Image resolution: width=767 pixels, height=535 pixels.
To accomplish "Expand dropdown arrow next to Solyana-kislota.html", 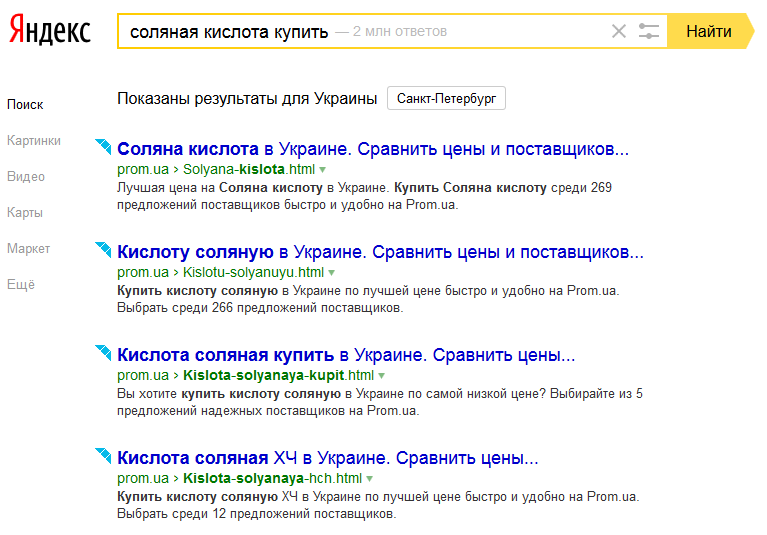I will point(322,170).
